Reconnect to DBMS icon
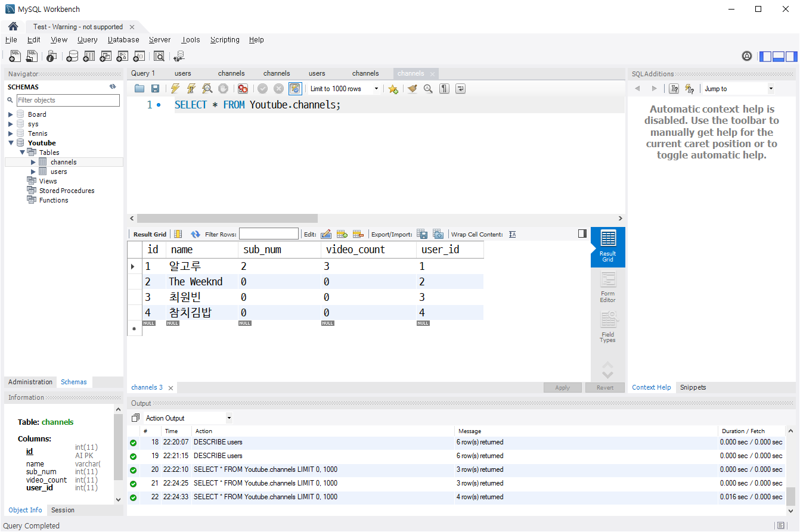Screen dimensions: 800x532 [x=179, y=56]
